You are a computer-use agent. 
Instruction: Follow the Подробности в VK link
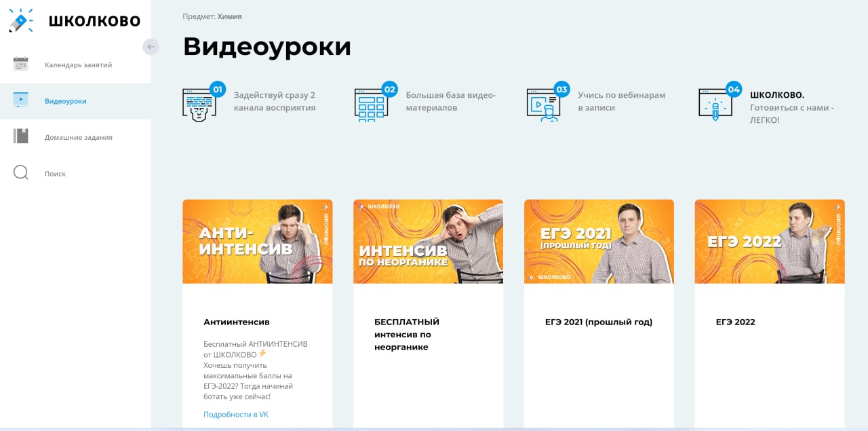coord(236,414)
